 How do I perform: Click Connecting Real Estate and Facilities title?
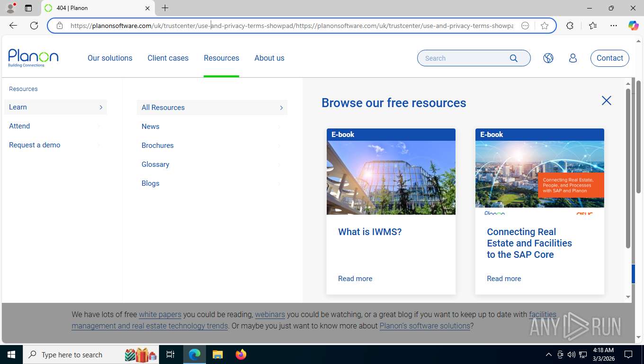(529, 243)
